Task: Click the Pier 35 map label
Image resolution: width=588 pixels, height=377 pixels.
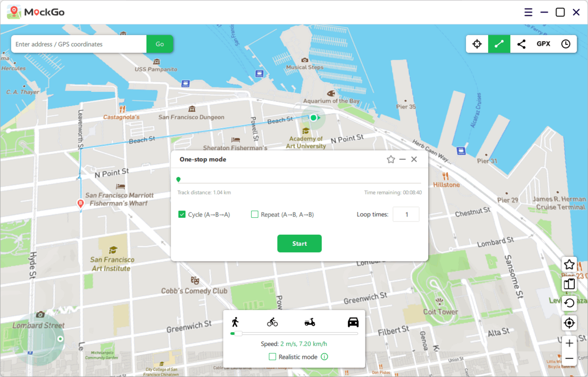Action: tap(406, 107)
